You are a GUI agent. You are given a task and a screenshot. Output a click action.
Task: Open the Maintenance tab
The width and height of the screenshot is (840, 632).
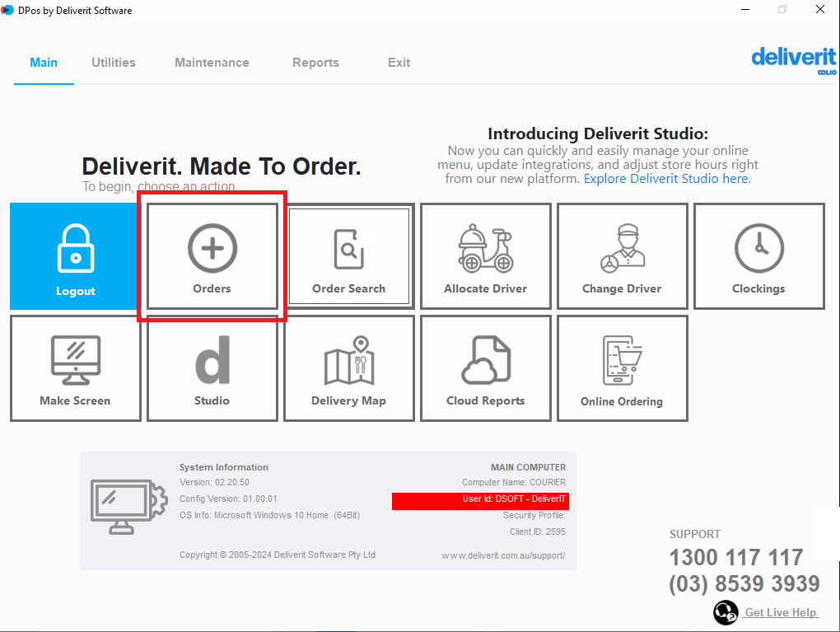click(x=212, y=62)
